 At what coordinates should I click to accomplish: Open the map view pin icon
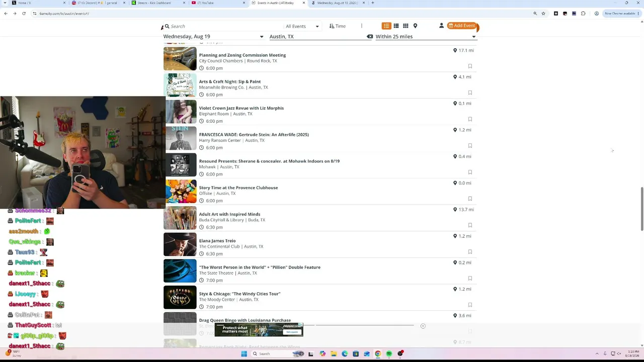tap(415, 26)
